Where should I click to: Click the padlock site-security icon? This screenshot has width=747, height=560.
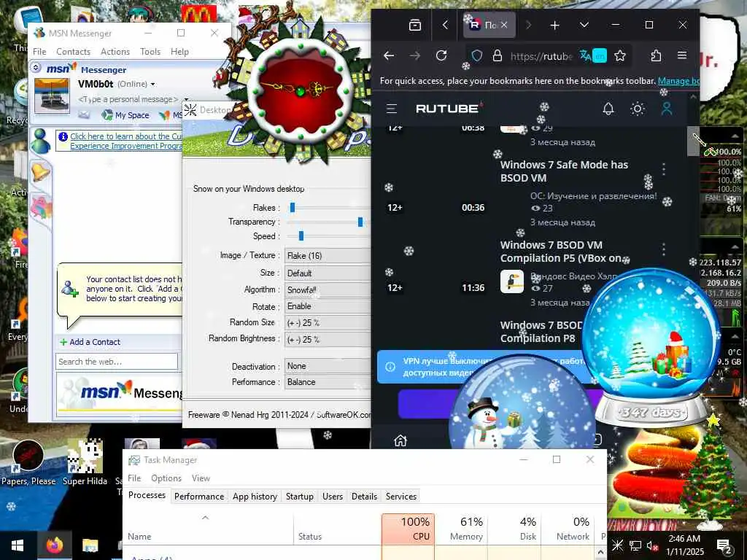pyautogui.click(x=498, y=55)
